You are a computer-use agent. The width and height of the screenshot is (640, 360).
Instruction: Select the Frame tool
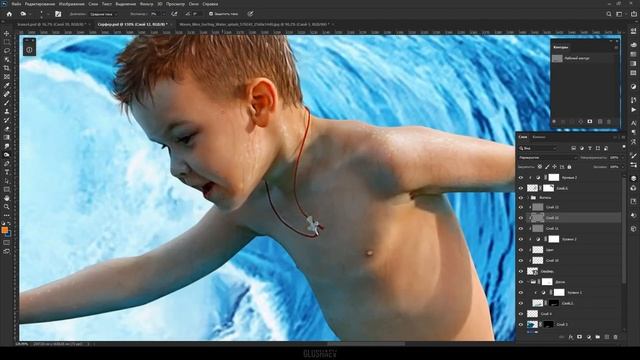[7, 77]
